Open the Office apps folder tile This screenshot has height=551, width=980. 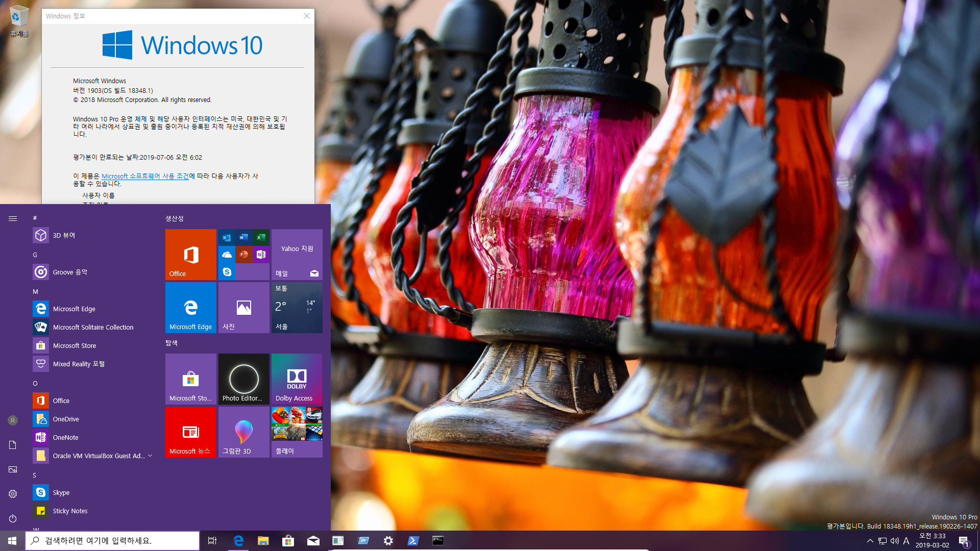click(x=244, y=255)
